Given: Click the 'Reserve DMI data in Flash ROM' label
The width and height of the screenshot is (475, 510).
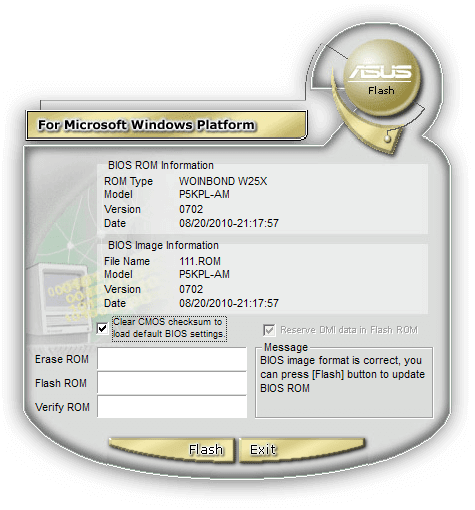Looking at the screenshot, I should 349,330.
